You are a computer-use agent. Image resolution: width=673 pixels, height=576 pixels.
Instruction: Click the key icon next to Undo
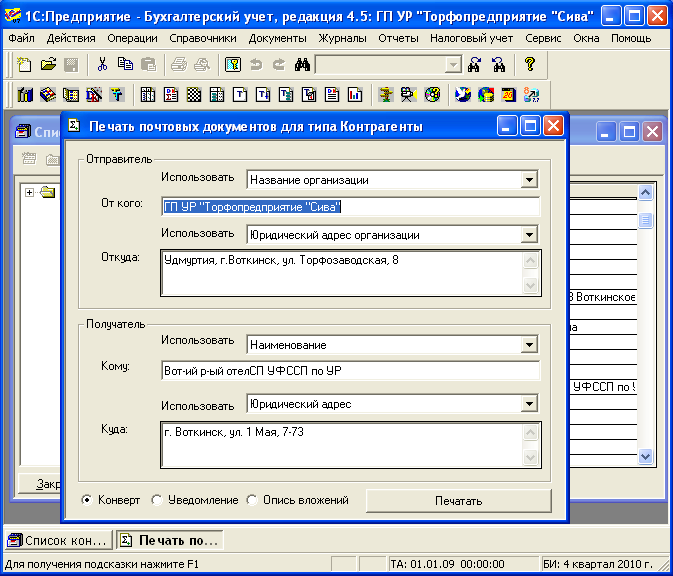click(233, 65)
